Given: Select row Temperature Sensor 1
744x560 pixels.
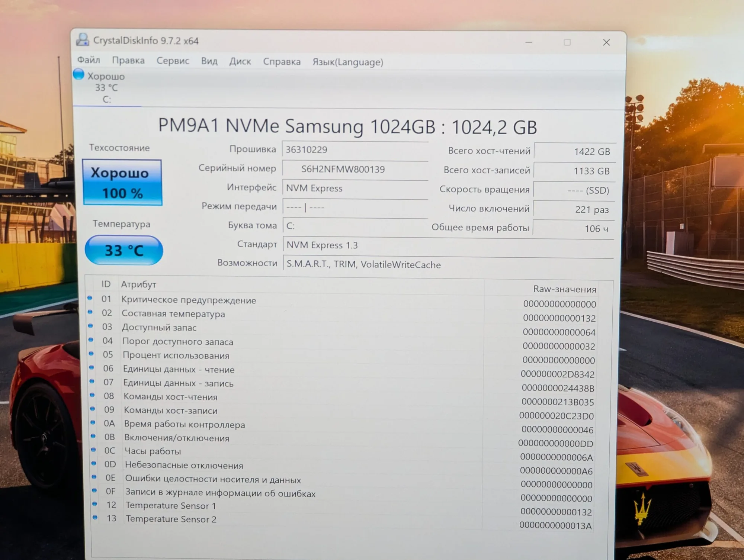Looking at the screenshot, I should click(342, 508).
